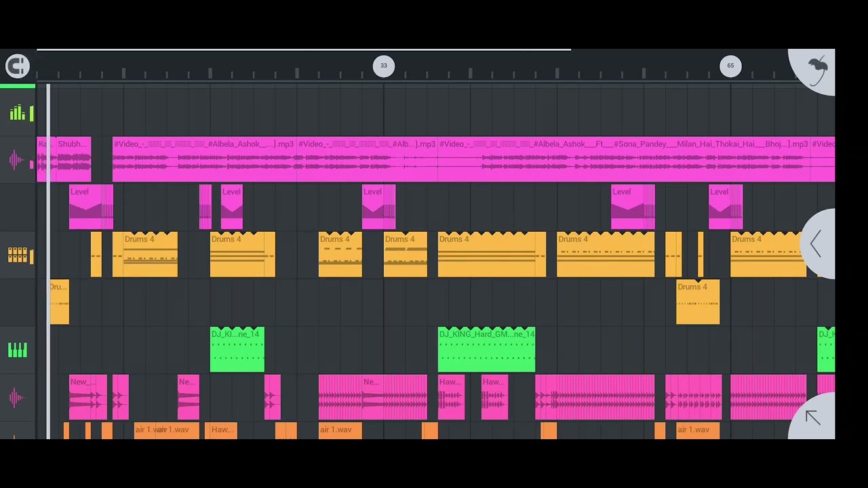Toggle orange indicator beside drum sequencer icon
The image size is (868, 488).
pos(31,256)
